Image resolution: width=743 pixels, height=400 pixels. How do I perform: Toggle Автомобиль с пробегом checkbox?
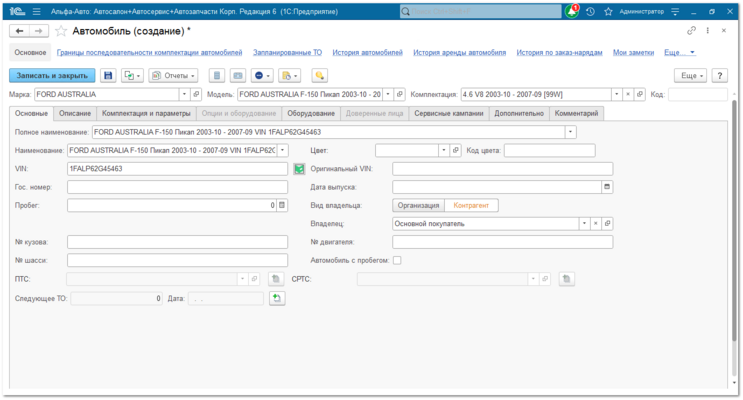(397, 260)
